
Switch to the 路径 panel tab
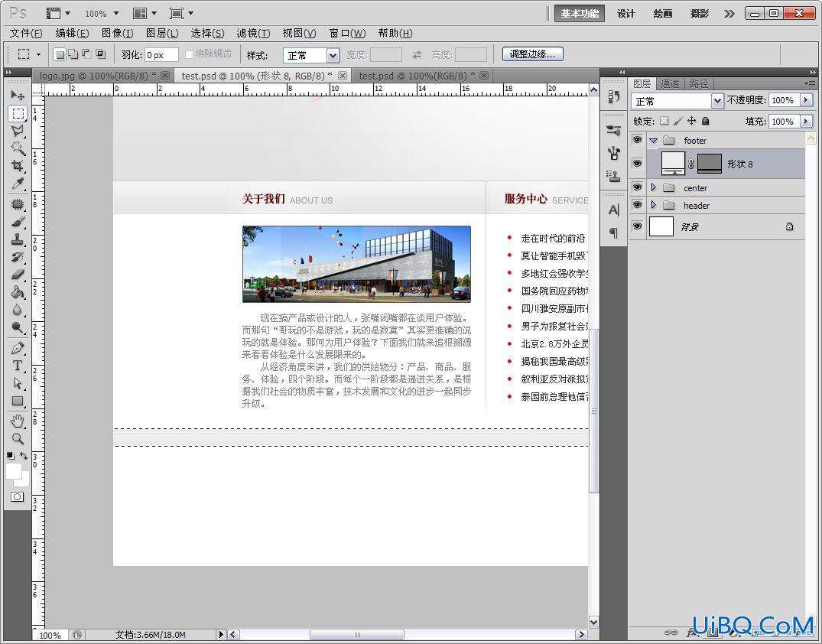698,84
